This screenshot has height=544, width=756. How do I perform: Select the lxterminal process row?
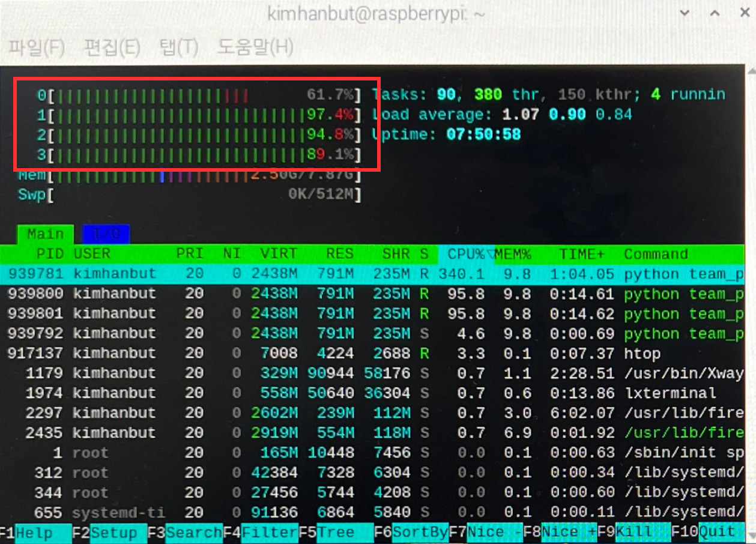pyautogui.click(x=372, y=393)
